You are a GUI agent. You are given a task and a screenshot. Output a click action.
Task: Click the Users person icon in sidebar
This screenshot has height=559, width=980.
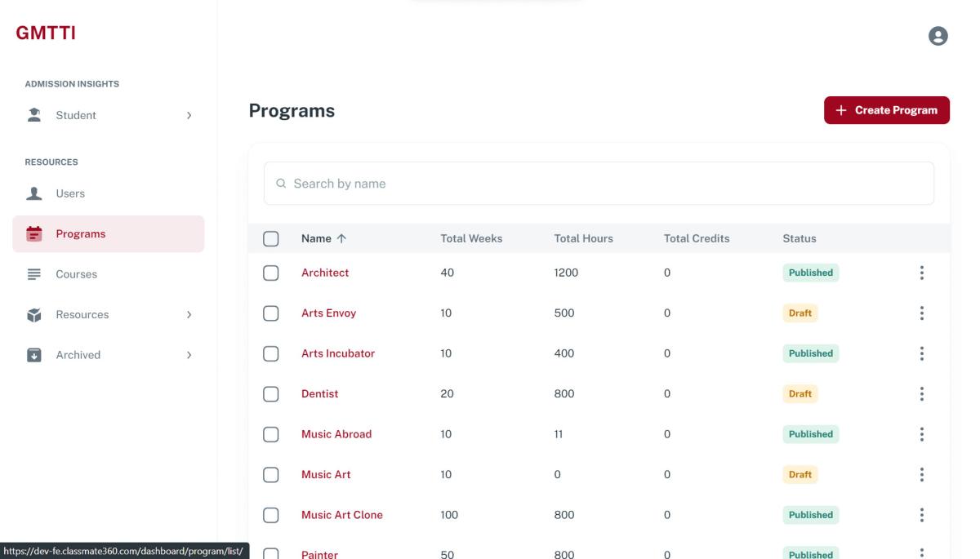34,193
